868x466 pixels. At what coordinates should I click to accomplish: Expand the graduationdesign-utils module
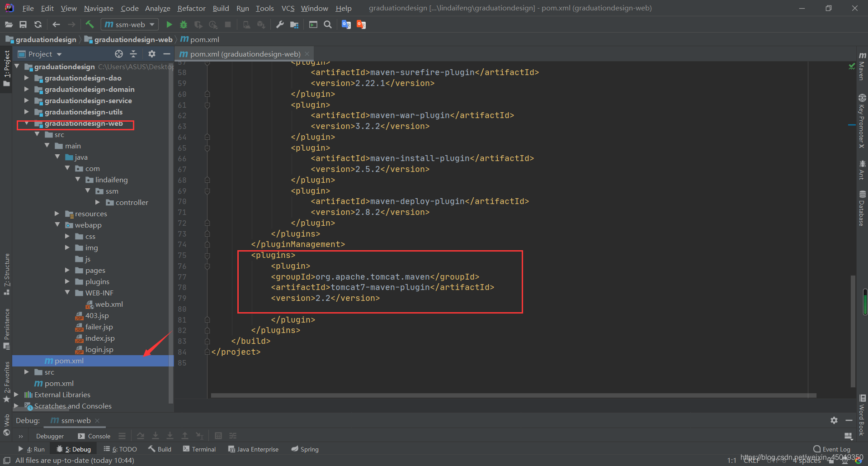pyautogui.click(x=26, y=112)
